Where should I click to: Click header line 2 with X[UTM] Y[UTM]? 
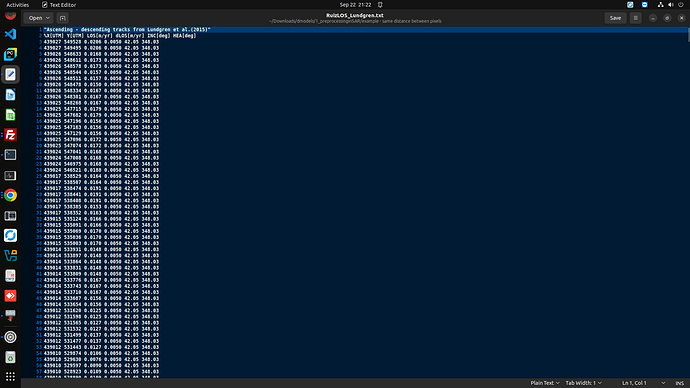pyautogui.click(x=120, y=36)
